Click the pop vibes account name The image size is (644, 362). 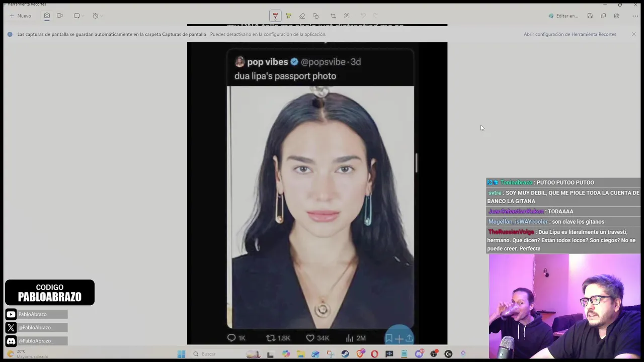(x=268, y=62)
